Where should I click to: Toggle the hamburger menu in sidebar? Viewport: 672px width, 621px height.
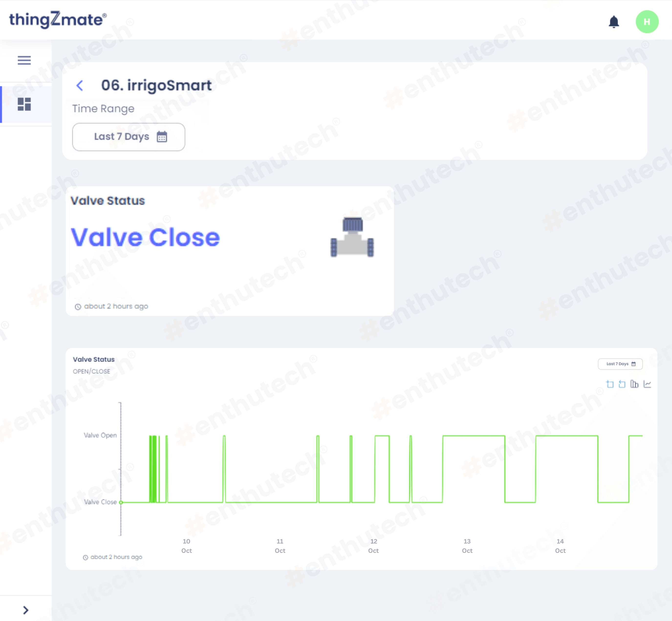click(24, 60)
